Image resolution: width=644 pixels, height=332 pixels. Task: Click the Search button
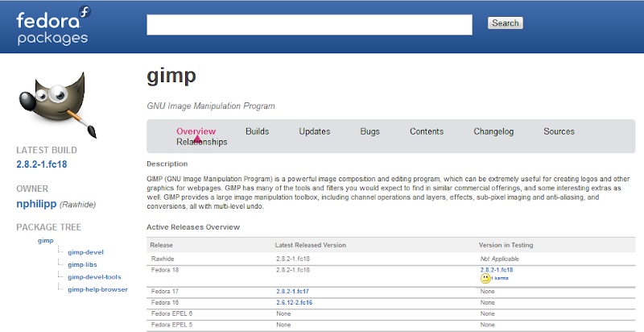(506, 23)
